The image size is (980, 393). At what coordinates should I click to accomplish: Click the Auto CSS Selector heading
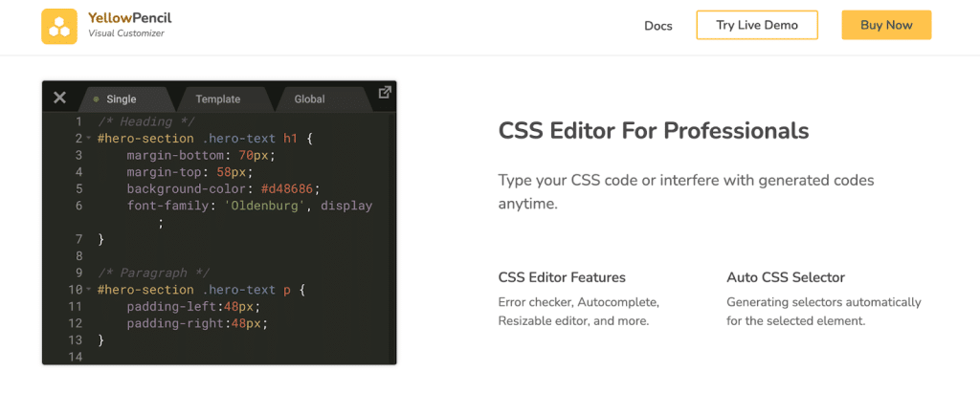[786, 277]
